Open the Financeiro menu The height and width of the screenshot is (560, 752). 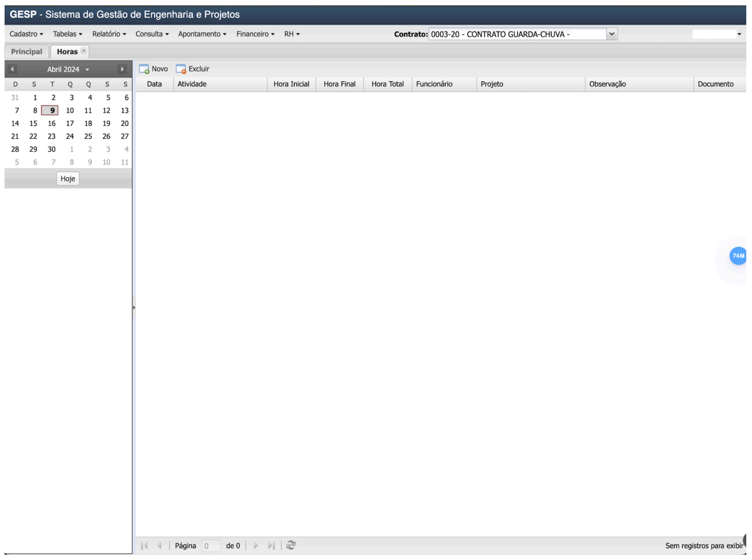pyautogui.click(x=255, y=34)
